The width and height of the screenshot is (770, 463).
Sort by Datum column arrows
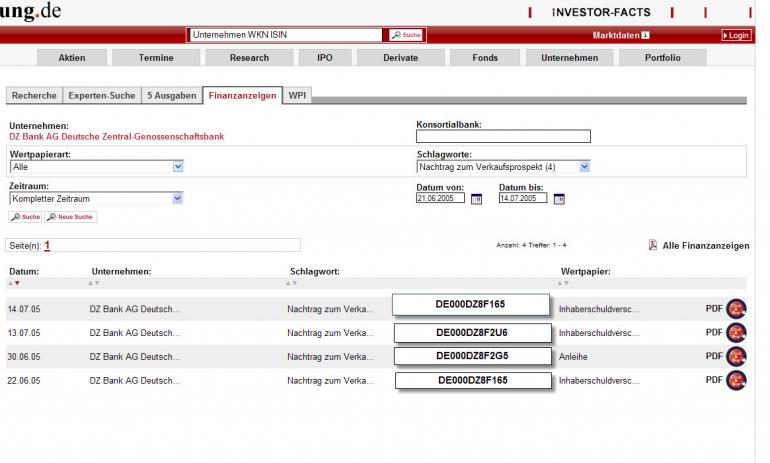click(14, 283)
